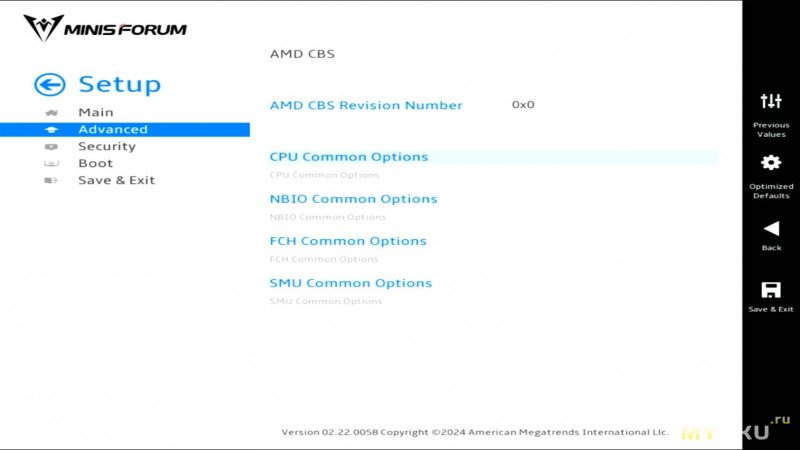Click the Save & Exit floppy icon
800x450 pixels.
(x=771, y=290)
